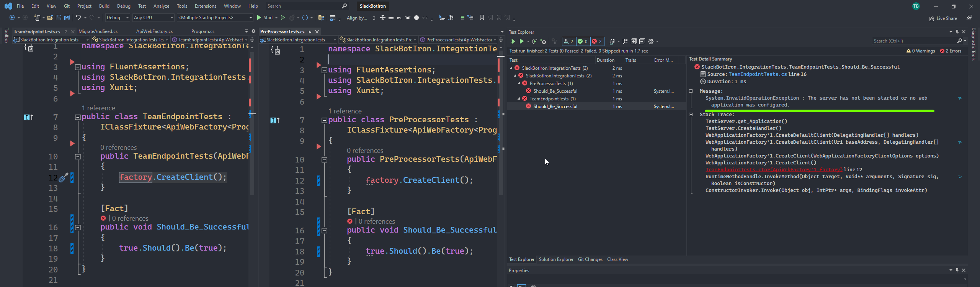
Task: Toggle the passed tests filter showing 0
Action: [x=583, y=41]
